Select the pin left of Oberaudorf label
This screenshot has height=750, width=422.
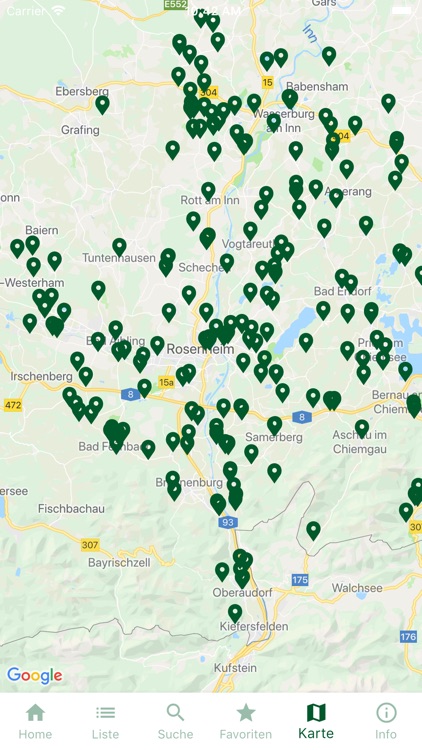(222, 572)
